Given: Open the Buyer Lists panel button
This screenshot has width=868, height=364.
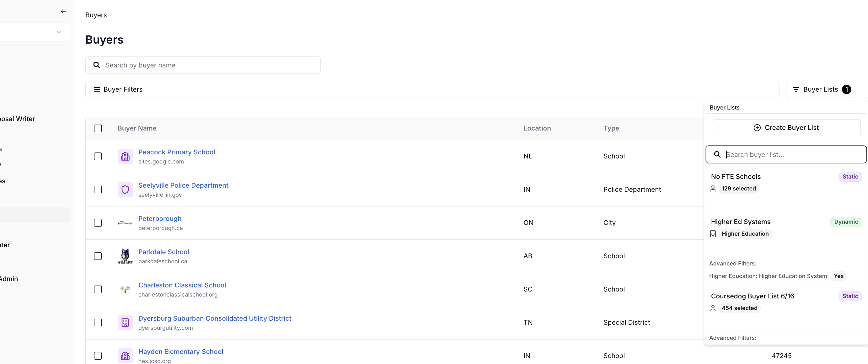Looking at the screenshot, I should click(821, 89).
